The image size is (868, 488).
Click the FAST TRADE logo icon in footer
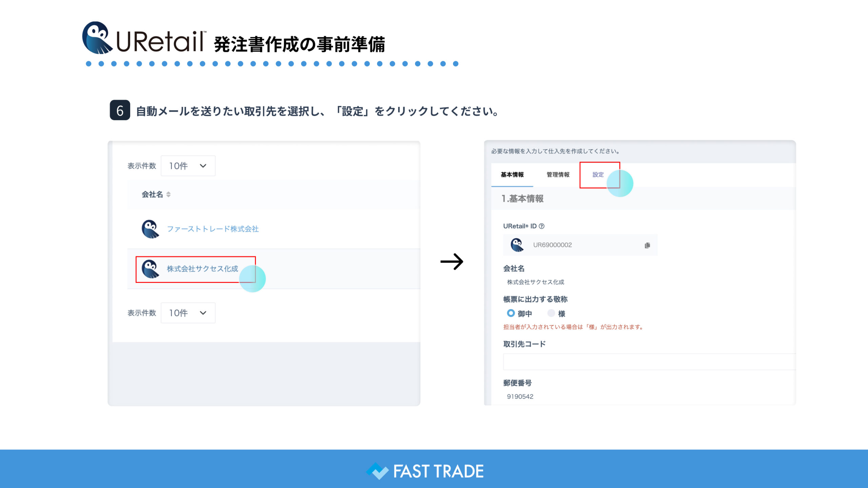tap(377, 471)
